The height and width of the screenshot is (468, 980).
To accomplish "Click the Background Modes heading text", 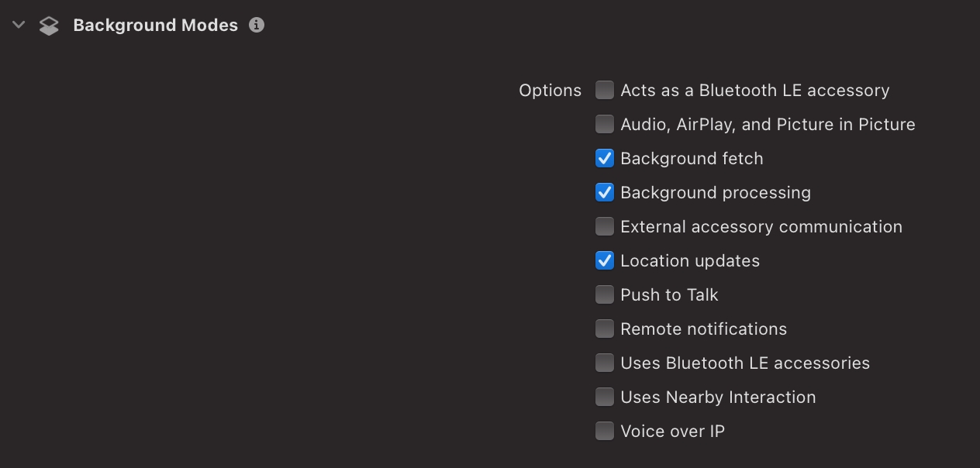I will 155,26.
